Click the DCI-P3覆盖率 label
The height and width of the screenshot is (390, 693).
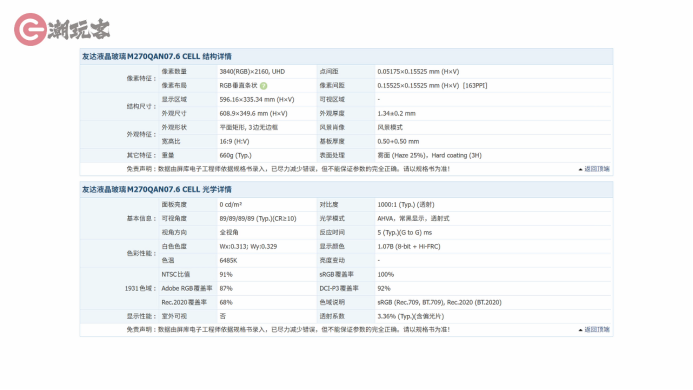[x=339, y=288]
